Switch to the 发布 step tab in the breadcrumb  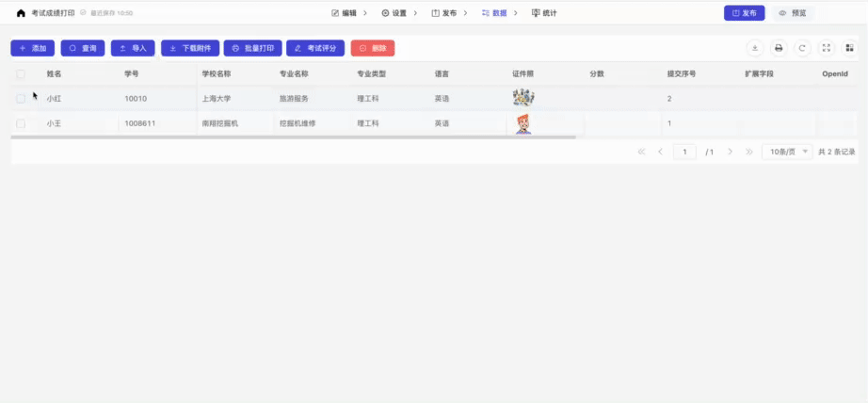[x=444, y=13]
